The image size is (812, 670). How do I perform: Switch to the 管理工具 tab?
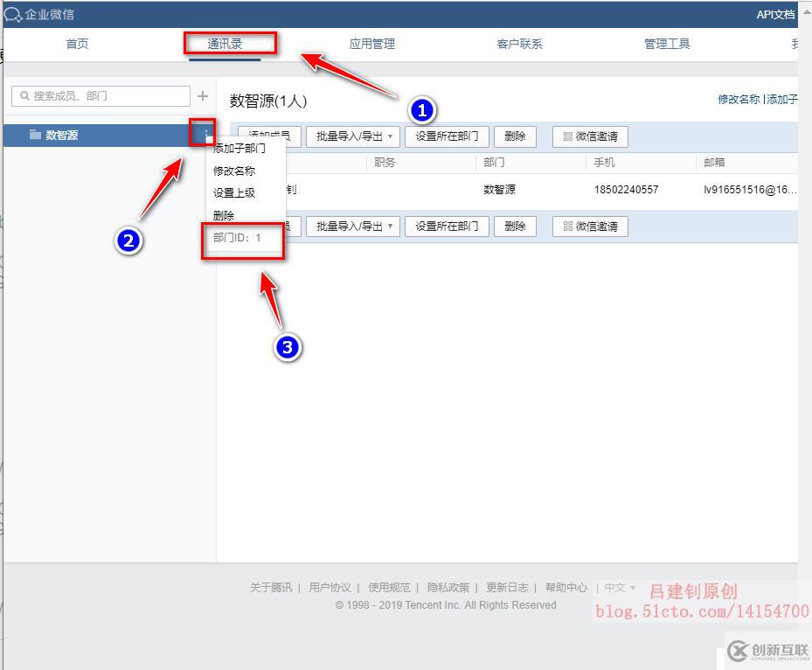pos(667,44)
